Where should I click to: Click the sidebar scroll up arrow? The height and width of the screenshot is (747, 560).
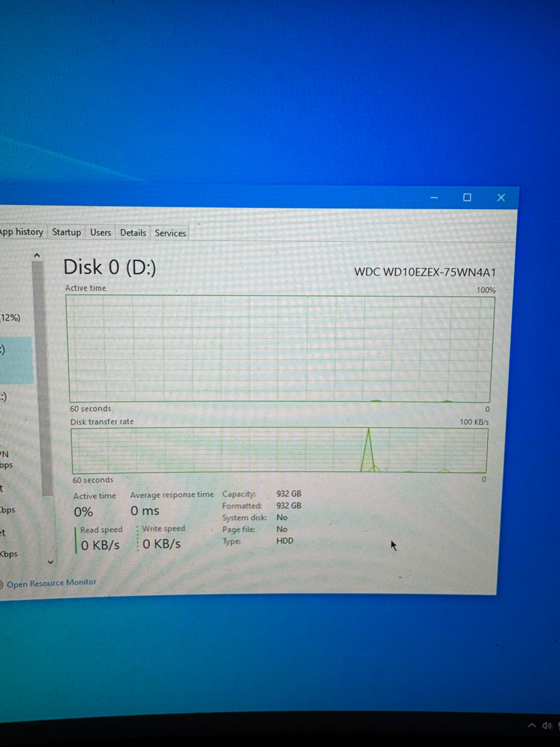coord(37,255)
